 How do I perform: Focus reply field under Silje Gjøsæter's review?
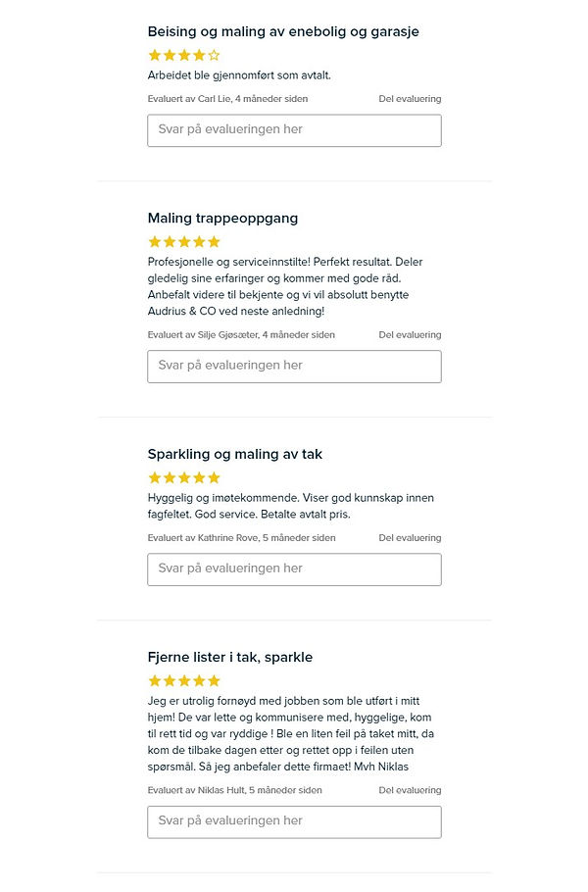(x=294, y=367)
